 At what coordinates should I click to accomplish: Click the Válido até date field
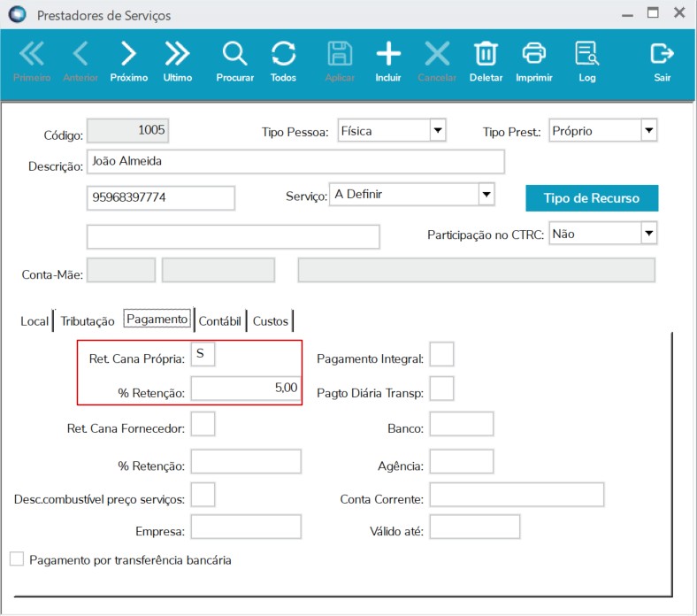475,527
